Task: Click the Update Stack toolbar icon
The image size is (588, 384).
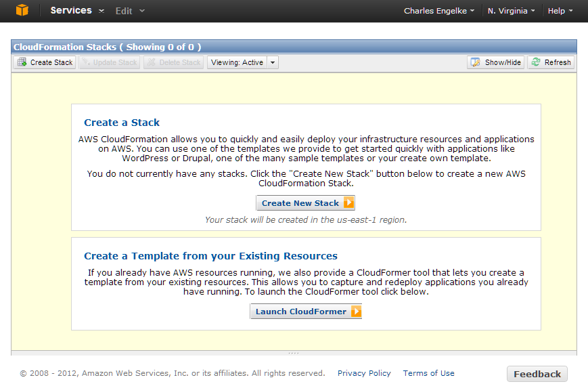Action: (85, 62)
